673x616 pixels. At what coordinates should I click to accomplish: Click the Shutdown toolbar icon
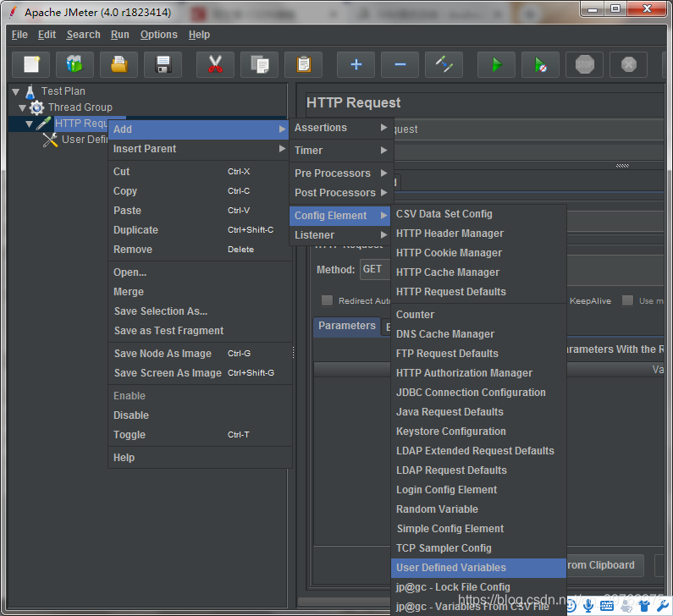[x=628, y=65]
